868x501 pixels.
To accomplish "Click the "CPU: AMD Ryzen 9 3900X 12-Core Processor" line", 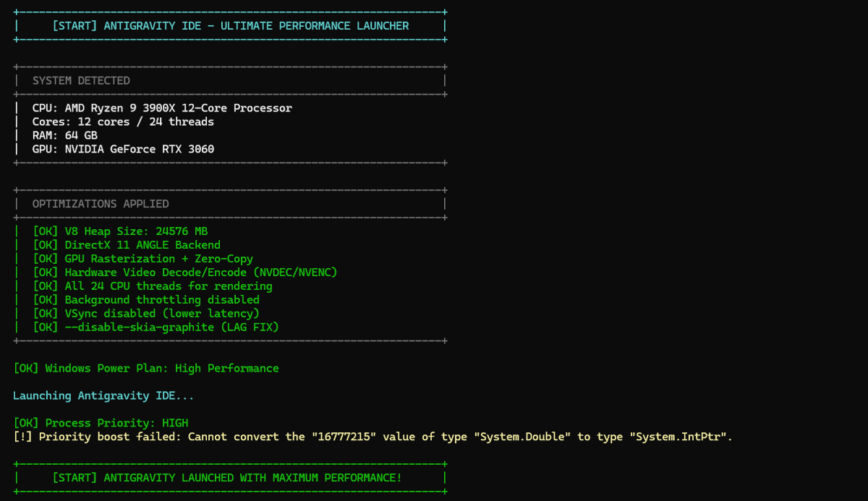I will [162, 108].
